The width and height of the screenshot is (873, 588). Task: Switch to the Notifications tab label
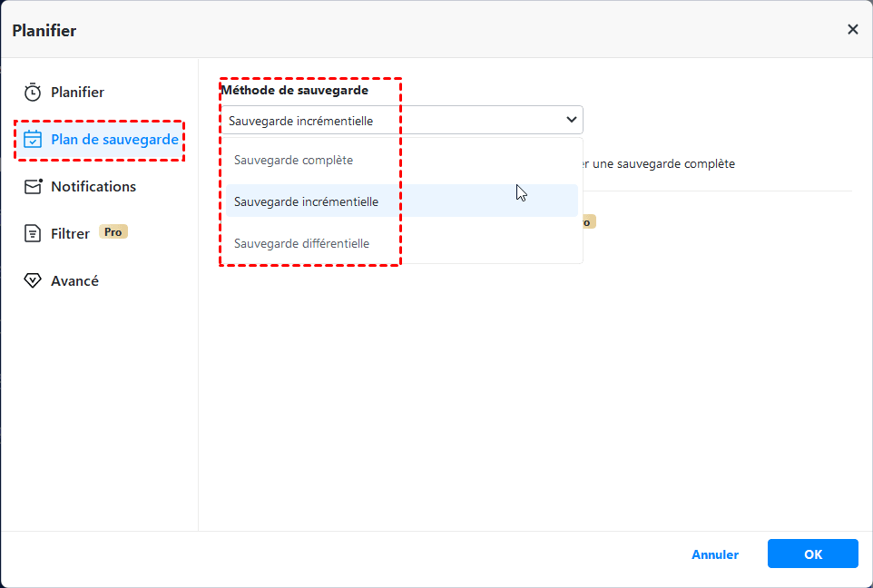pos(93,187)
